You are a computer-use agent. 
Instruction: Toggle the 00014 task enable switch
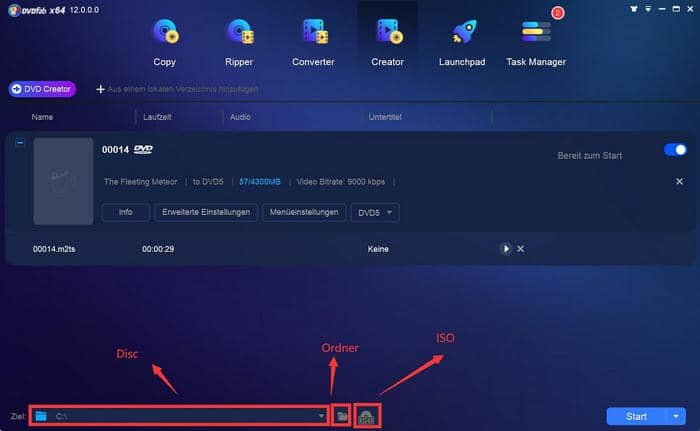[675, 150]
